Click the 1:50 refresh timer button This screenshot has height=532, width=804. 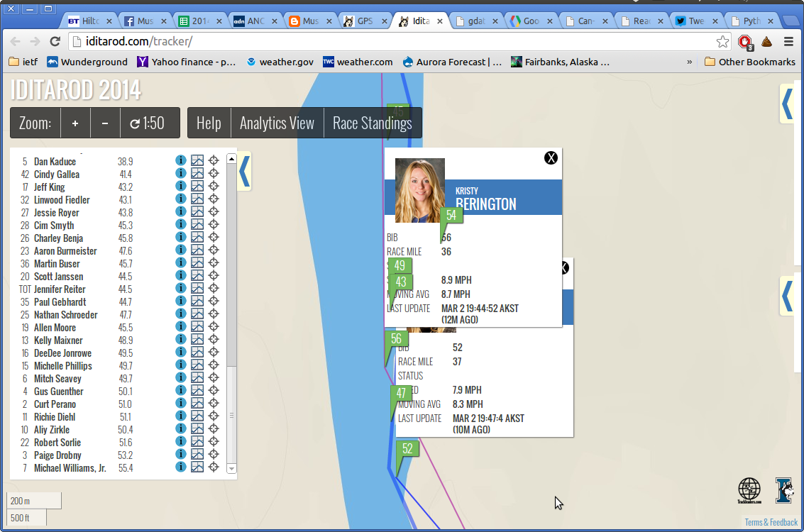click(150, 123)
